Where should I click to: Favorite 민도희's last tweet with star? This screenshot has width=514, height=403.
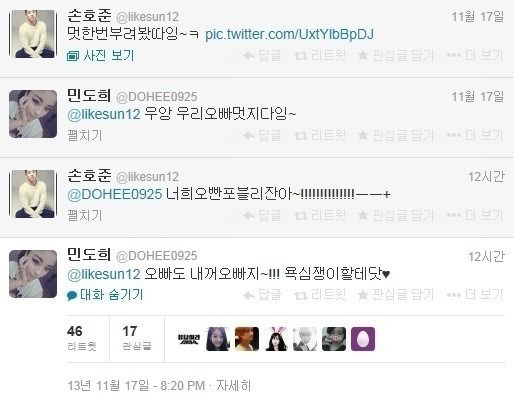[x=396, y=295]
